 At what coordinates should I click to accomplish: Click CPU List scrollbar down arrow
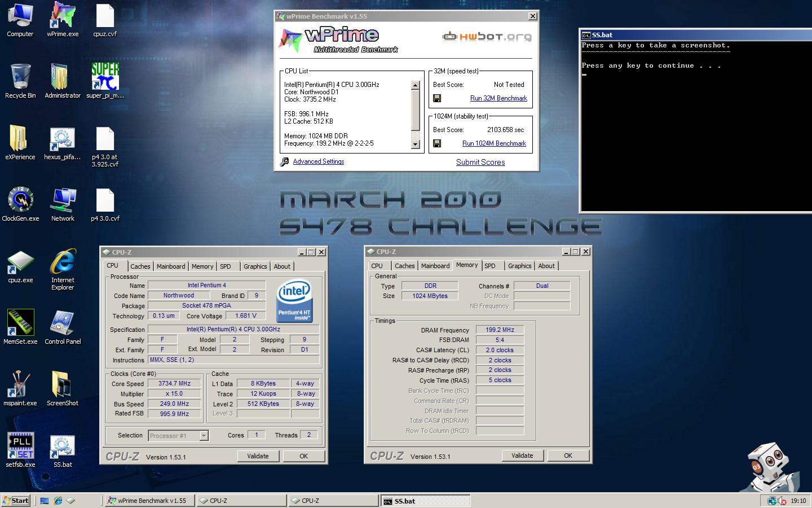[x=416, y=144]
